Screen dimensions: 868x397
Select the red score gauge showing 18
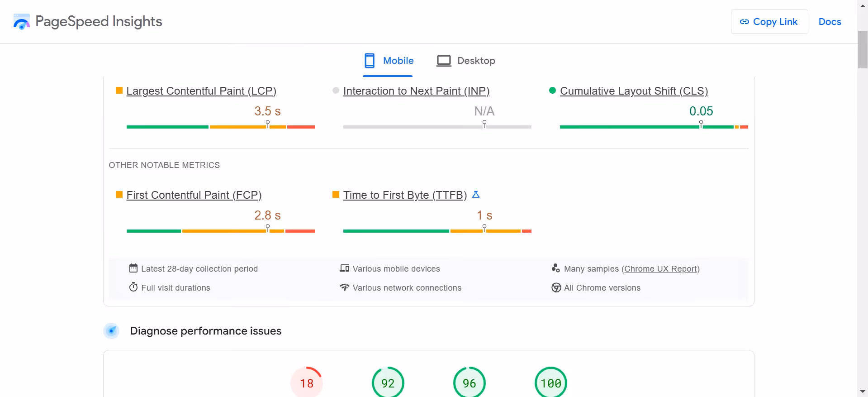click(307, 383)
